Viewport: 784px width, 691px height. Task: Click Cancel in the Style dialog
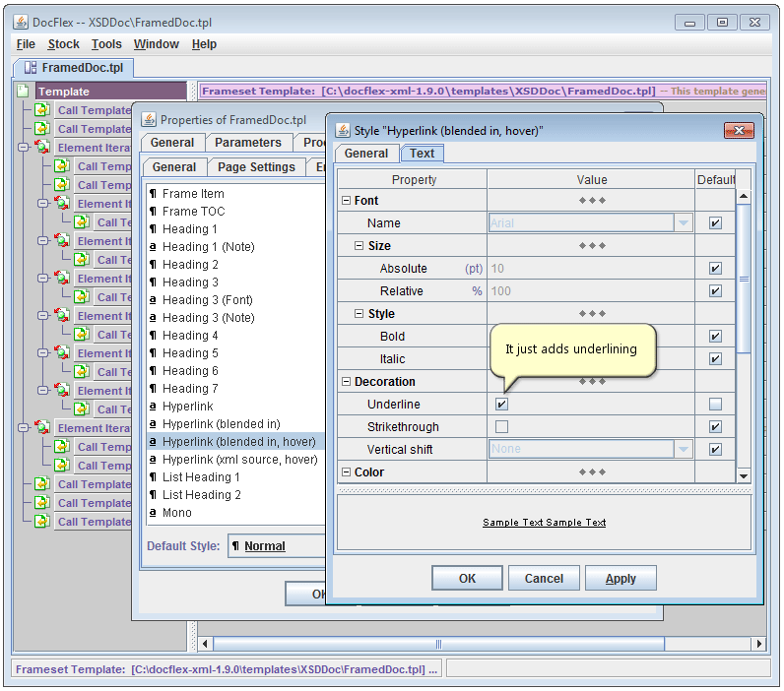tap(544, 579)
